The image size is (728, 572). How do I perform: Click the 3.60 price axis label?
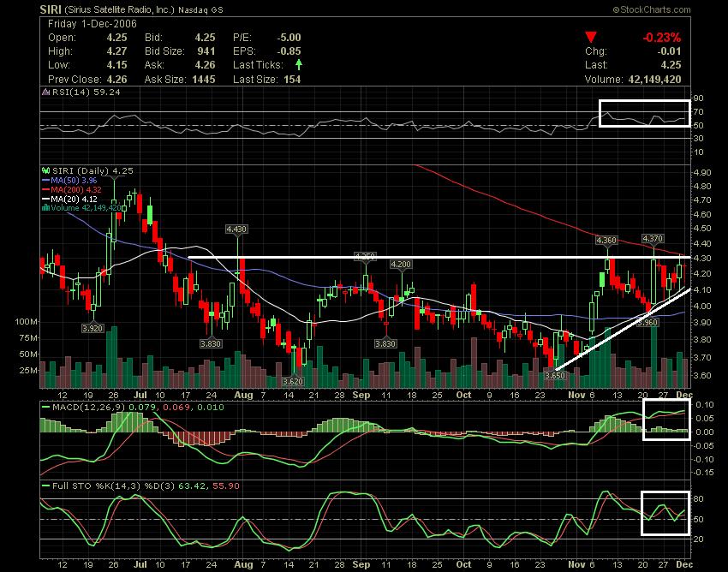(702, 375)
